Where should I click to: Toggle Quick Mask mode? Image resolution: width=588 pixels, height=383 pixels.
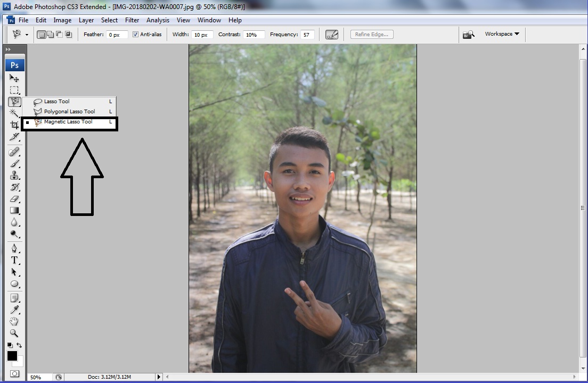coord(14,373)
